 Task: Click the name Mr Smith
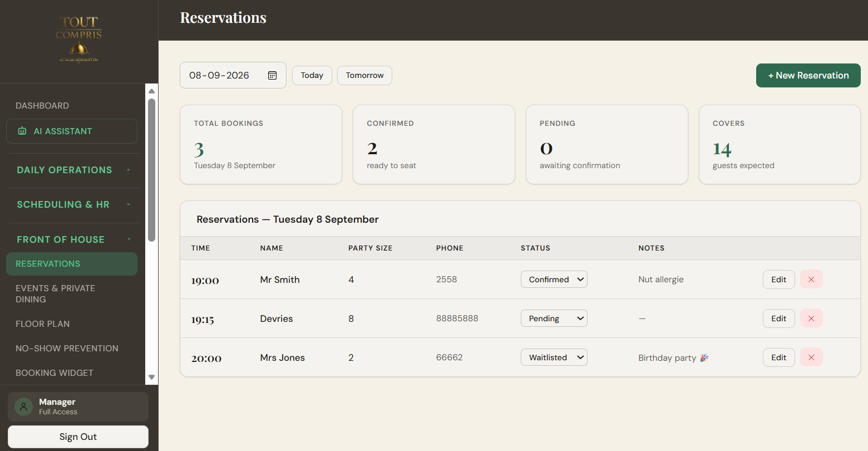tap(280, 280)
